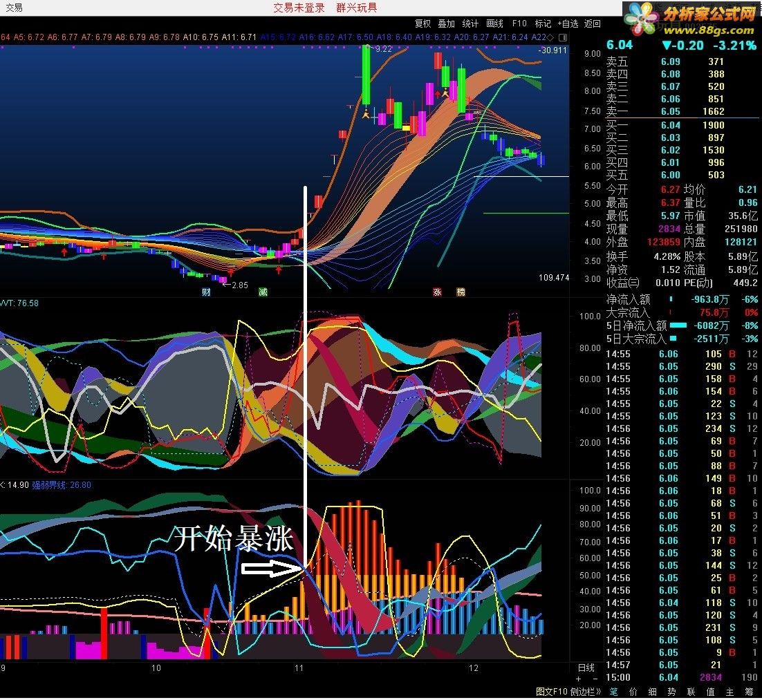
Task: Click the A21: 6.24 moving average label
Action: click(x=510, y=37)
